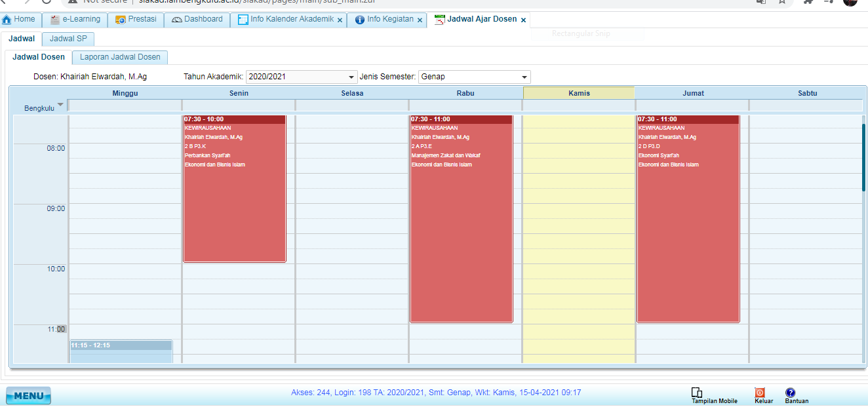Click the Keluar logout icon

(760, 393)
